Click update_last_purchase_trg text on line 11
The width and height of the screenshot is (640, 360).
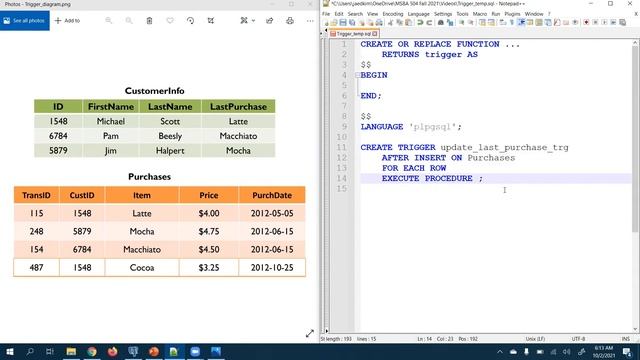504,147
